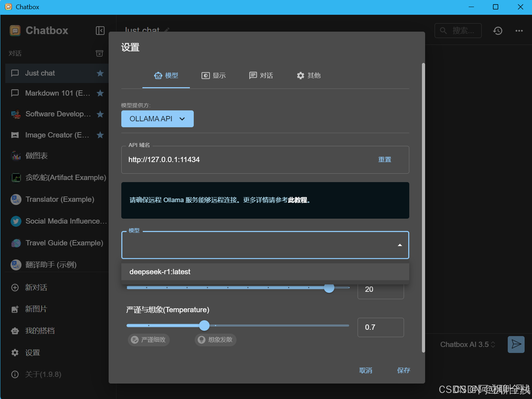Open Travel Guide (Example) conversation
Viewport: 532px width, 399px height.
pyautogui.click(x=57, y=243)
